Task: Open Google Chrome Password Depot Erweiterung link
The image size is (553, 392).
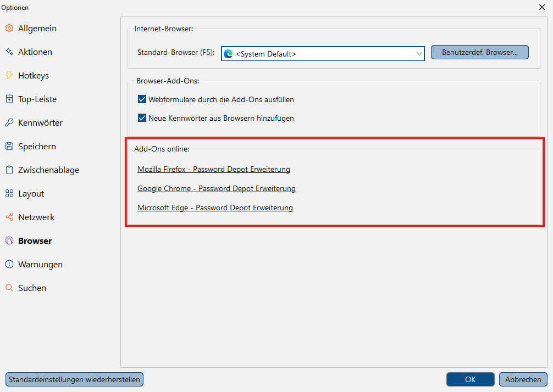Action: (x=217, y=188)
